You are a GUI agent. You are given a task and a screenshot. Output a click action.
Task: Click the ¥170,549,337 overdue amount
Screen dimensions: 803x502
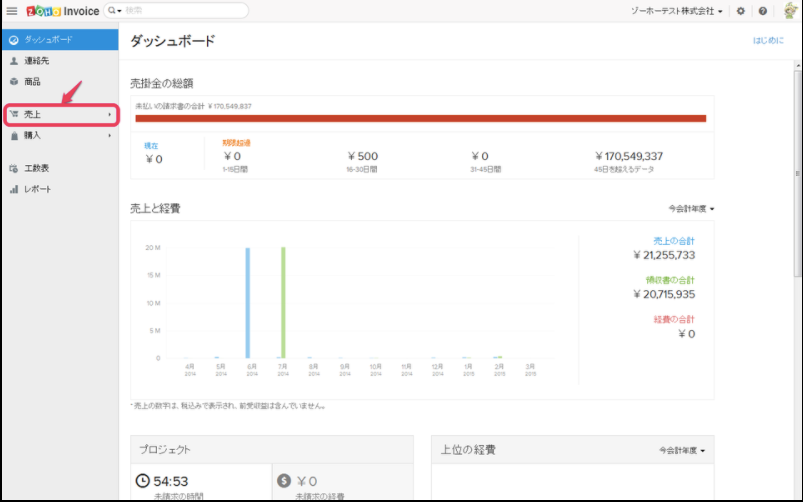(628, 157)
